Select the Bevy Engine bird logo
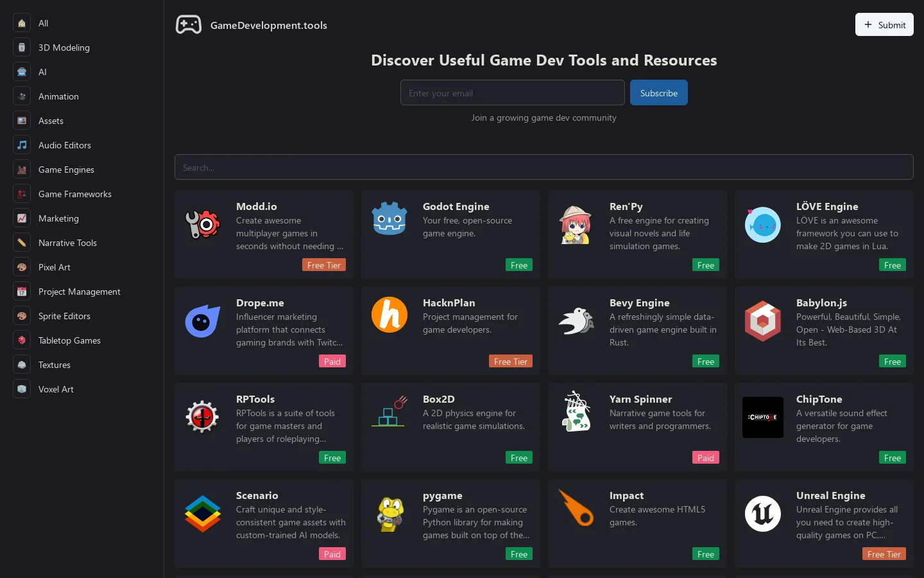924x578 pixels. coord(576,321)
